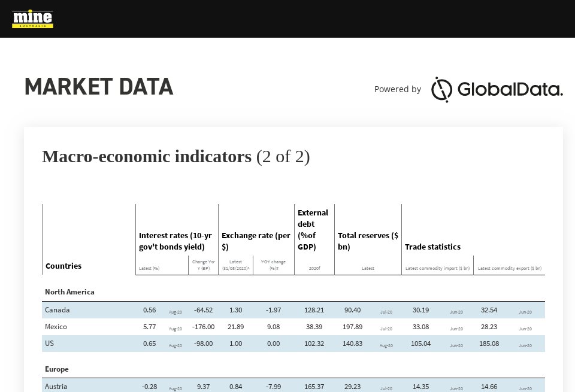This screenshot has width=575, height=392.
Task: Click Canada's external debt value 128.21
Action: point(314,310)
